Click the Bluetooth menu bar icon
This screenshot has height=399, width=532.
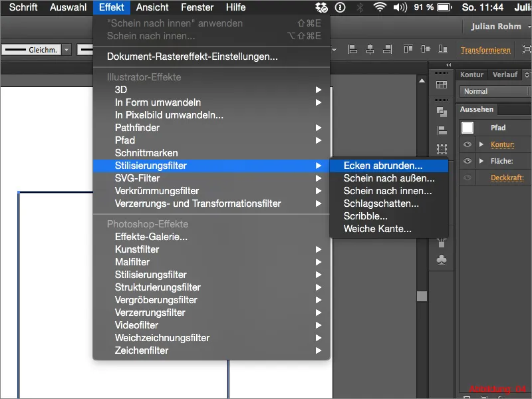[360, 7]
